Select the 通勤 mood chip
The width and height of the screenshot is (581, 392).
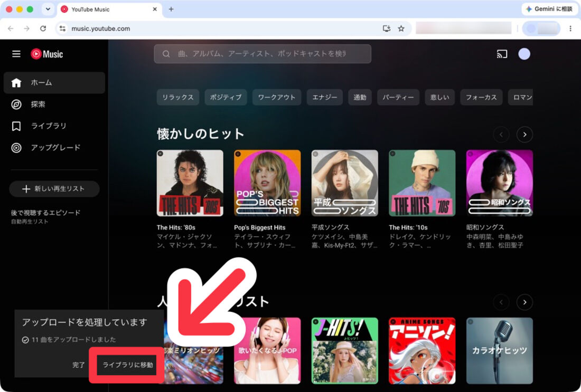point(360,98)
